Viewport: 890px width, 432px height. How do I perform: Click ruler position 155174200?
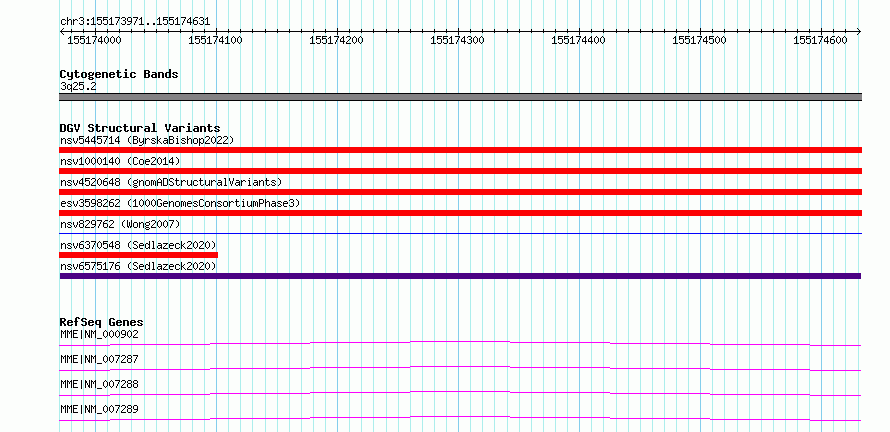tap(337, 40)
